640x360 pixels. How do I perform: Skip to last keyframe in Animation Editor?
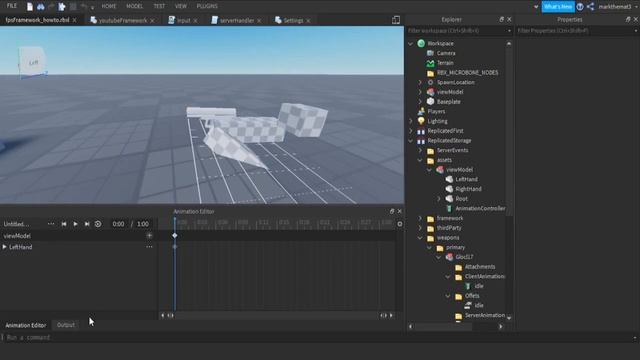click(x=87, y=224)
